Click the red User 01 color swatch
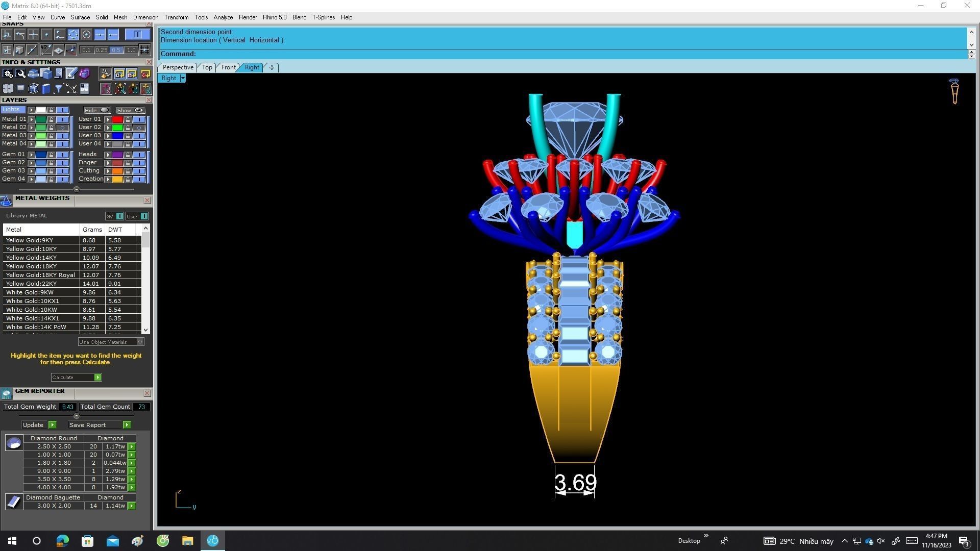This screenshot has height=551, width=980. (117, 119)
